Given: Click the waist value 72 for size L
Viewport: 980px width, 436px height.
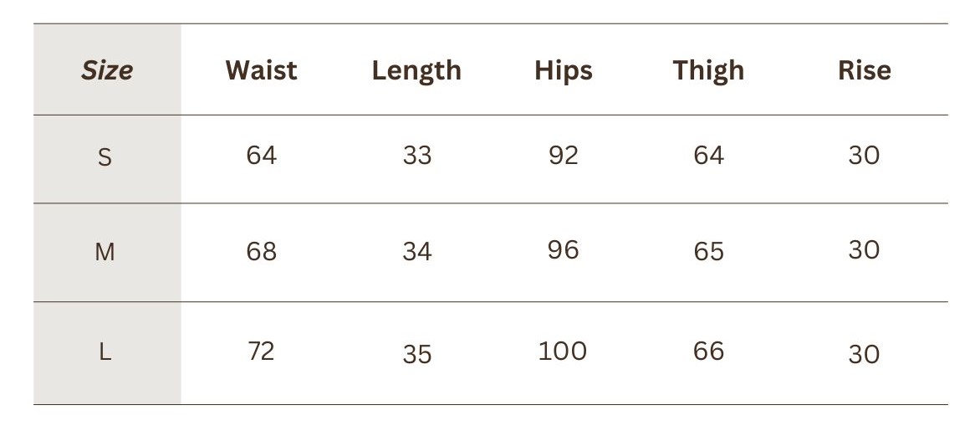Looking at the screenshot, I should pyautogui.click(x=261, y=351).
